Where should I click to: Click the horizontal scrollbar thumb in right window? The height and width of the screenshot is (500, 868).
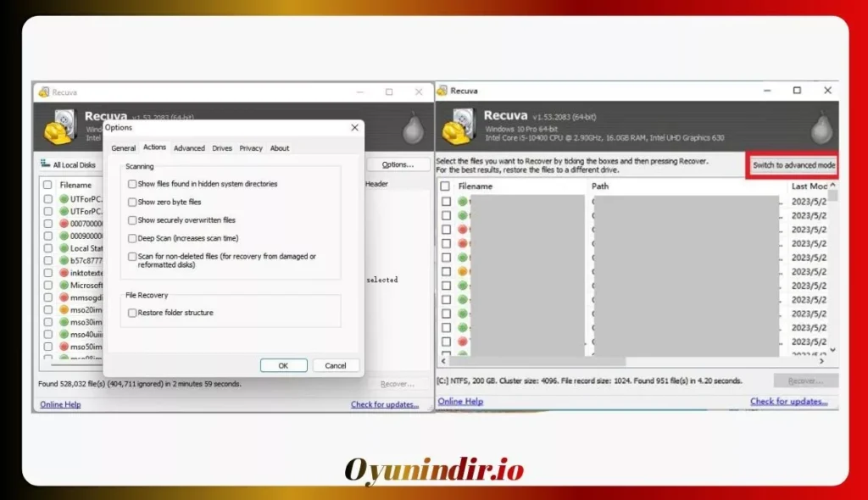pos(537,361)
